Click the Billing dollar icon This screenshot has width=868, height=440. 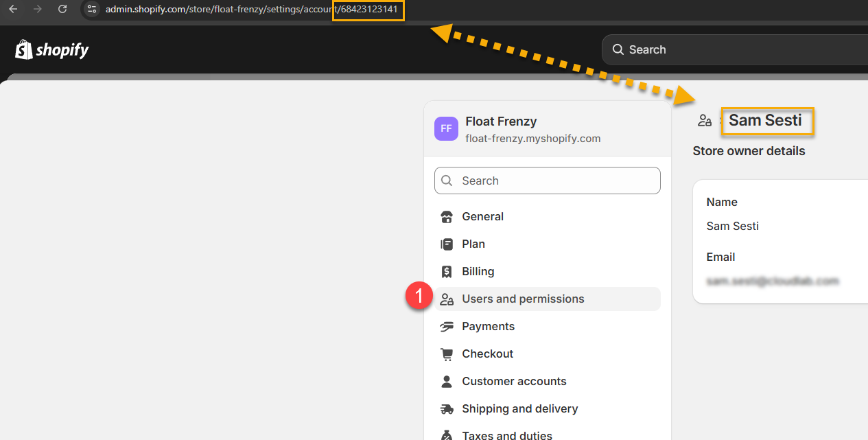coord(447,272)
